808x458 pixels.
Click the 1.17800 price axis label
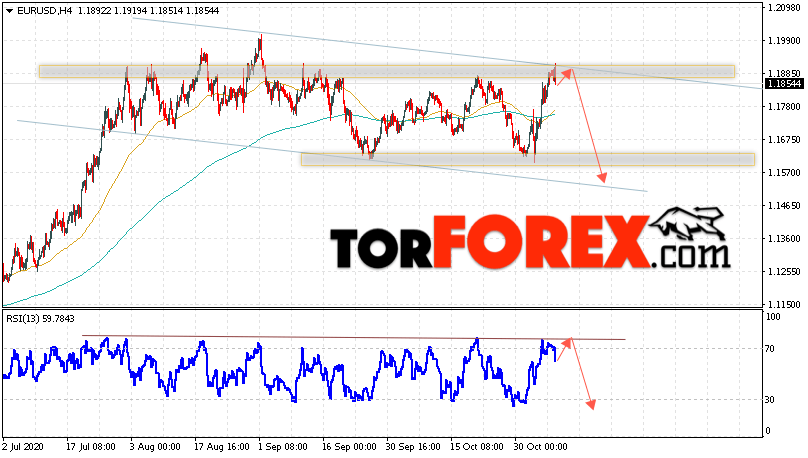click(784, 107)
